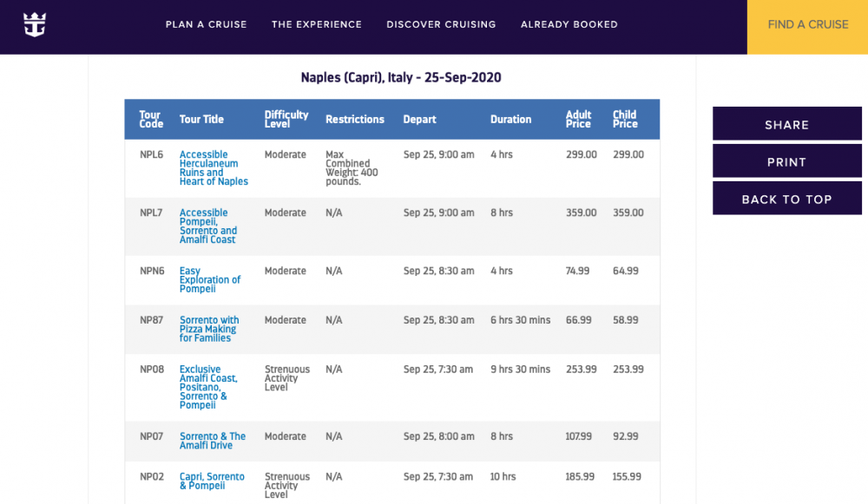
Task: Click child price 64.99
Action: (626, 271)
